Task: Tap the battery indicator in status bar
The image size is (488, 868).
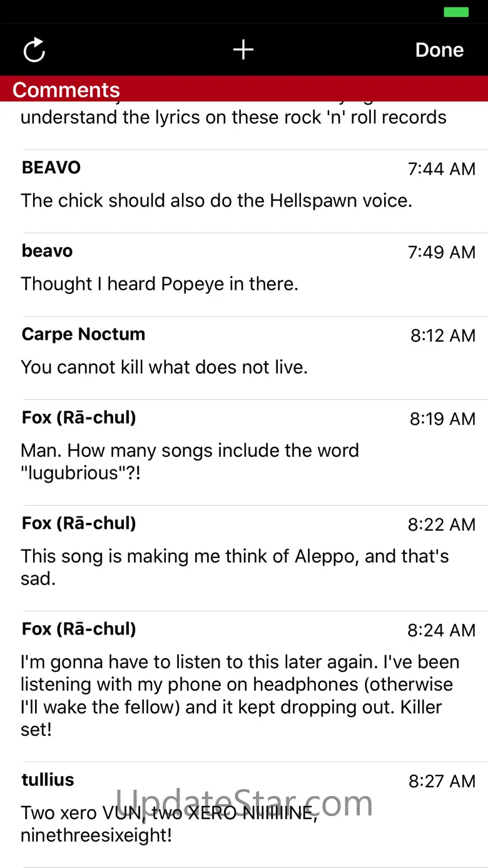Action: (456, 12)
